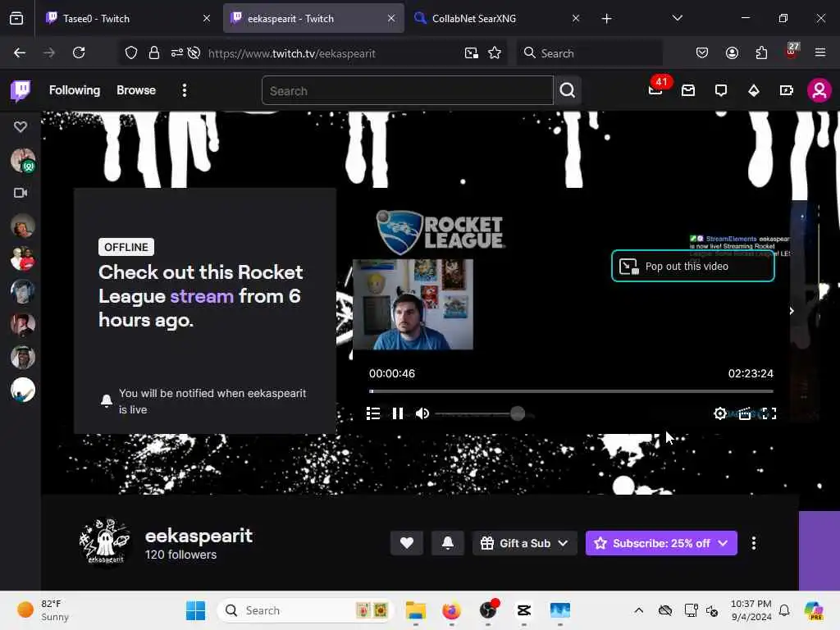Open the Firefox hamburger application menu
Screen dimensions: 840x630
(x=820, y=52)
